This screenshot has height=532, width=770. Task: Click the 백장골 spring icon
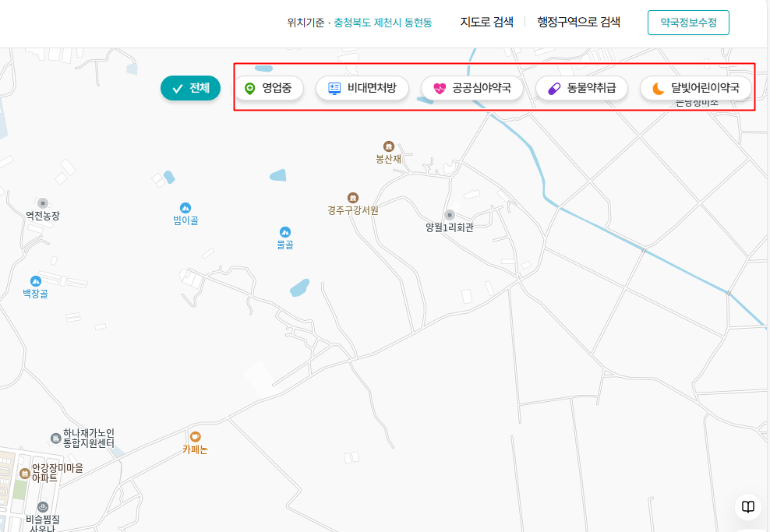tap(35, 281)
